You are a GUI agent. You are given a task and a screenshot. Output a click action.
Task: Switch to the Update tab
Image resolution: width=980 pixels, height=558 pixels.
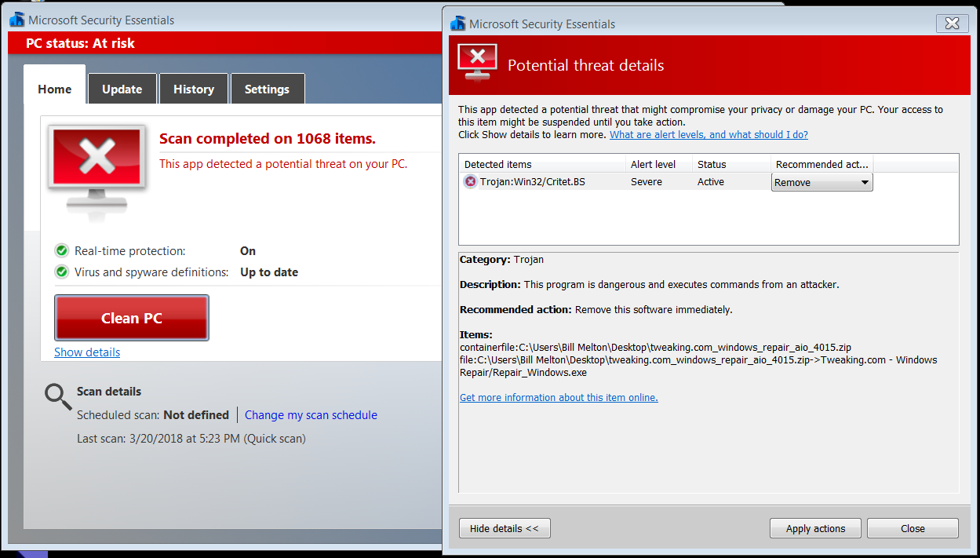pyautogui.click(x=122, y=89)
